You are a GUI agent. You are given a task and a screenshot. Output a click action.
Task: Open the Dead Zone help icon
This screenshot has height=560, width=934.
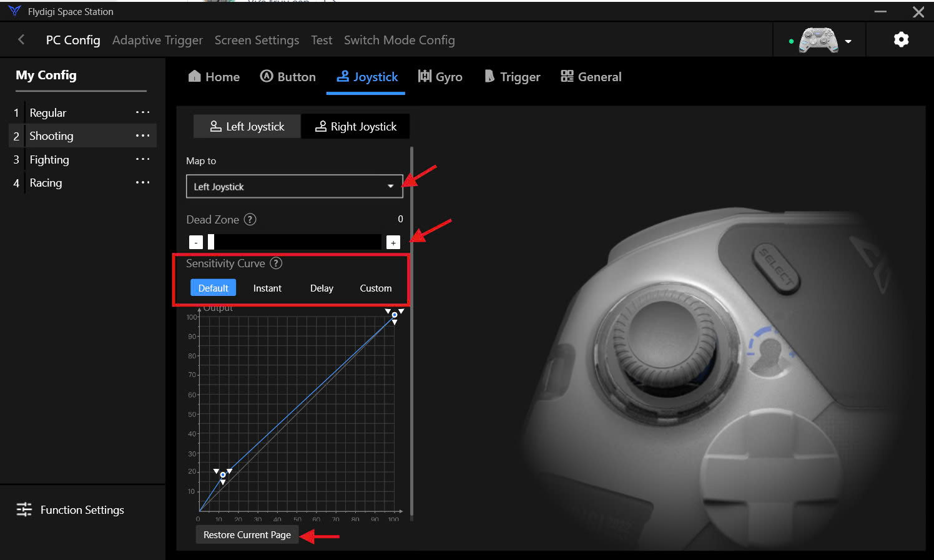point(250,220)
